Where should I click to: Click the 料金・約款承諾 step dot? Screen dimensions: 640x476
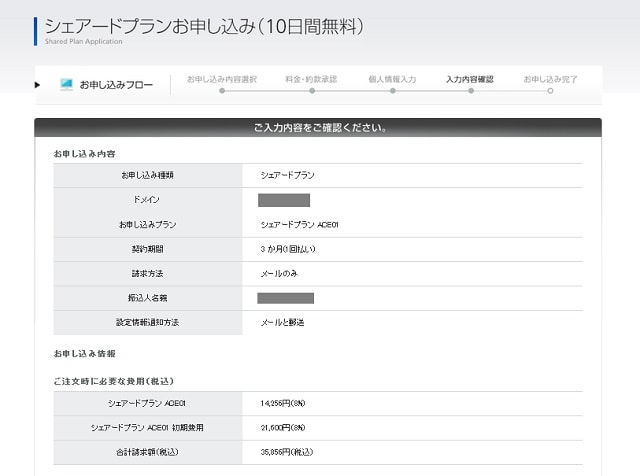pos(312,91)
